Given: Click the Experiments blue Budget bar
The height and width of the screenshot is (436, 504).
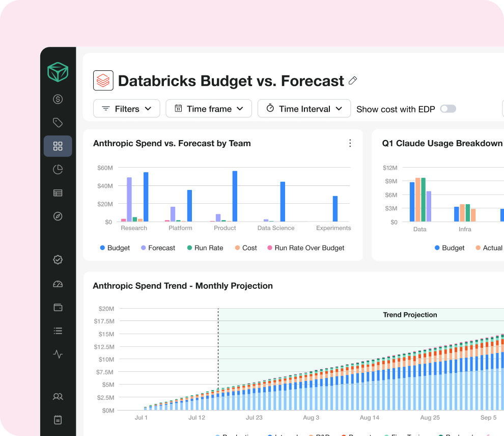Looking at the screenshot, I should [335, 209].
